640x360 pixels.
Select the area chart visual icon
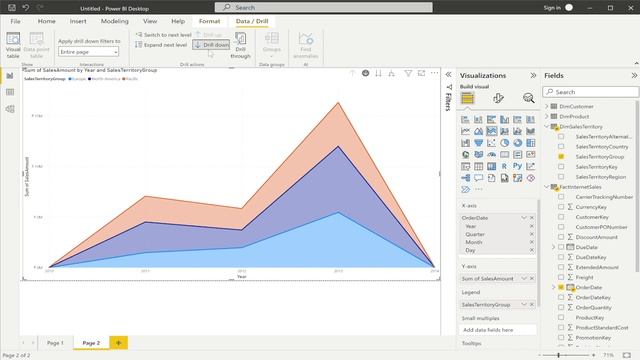click(x=478, y=131)
